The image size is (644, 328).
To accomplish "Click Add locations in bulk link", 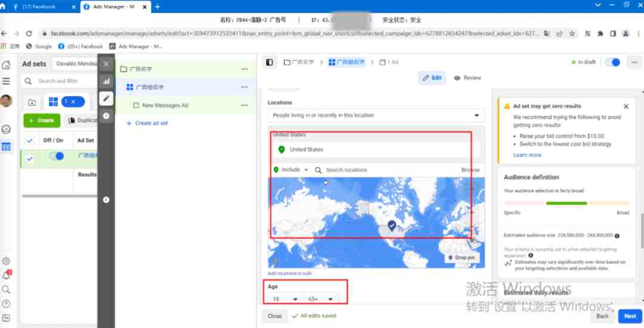I will [x=290, y=273].
